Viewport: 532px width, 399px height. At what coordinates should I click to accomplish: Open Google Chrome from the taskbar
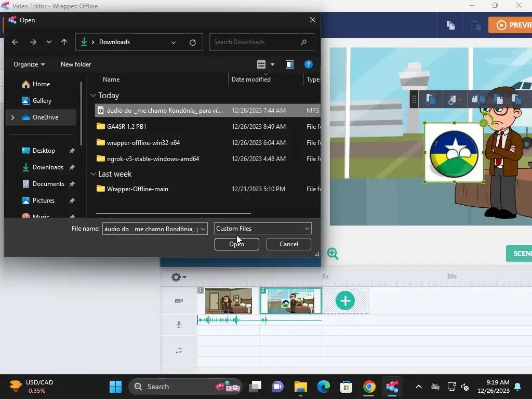coord(369,387)
